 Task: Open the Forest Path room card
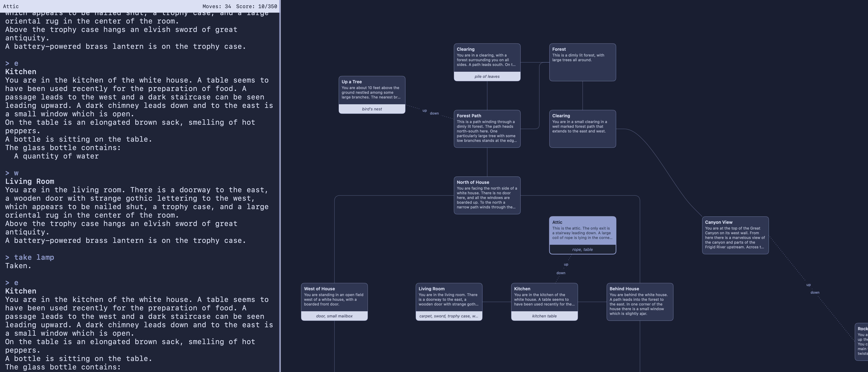(487, 129)
